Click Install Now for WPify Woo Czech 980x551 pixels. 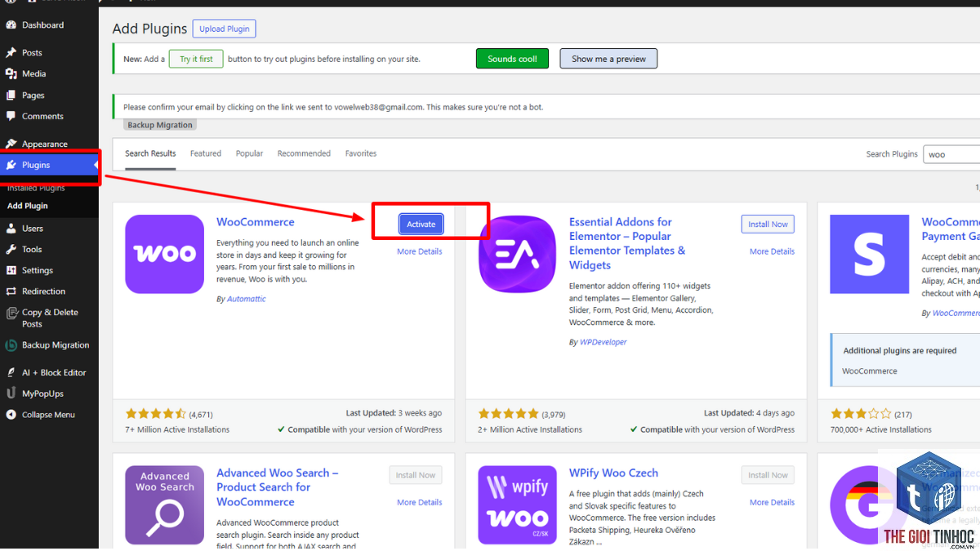[x=768, y=475]
